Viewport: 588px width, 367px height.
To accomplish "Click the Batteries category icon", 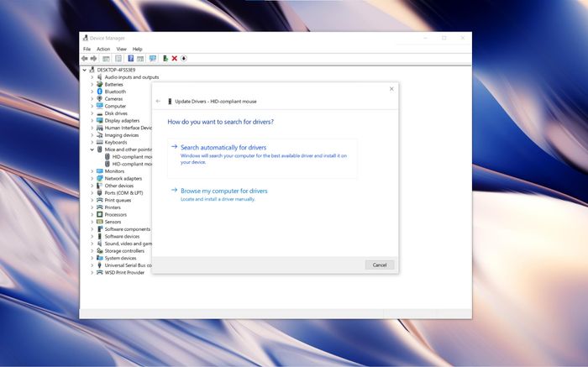I will pos(100,84).
